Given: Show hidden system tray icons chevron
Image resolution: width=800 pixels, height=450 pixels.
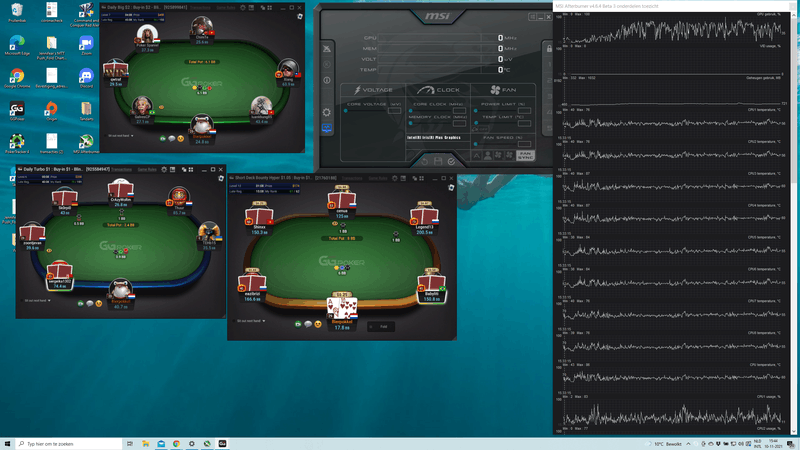Looking at the screenshot, I should [688, 444].
